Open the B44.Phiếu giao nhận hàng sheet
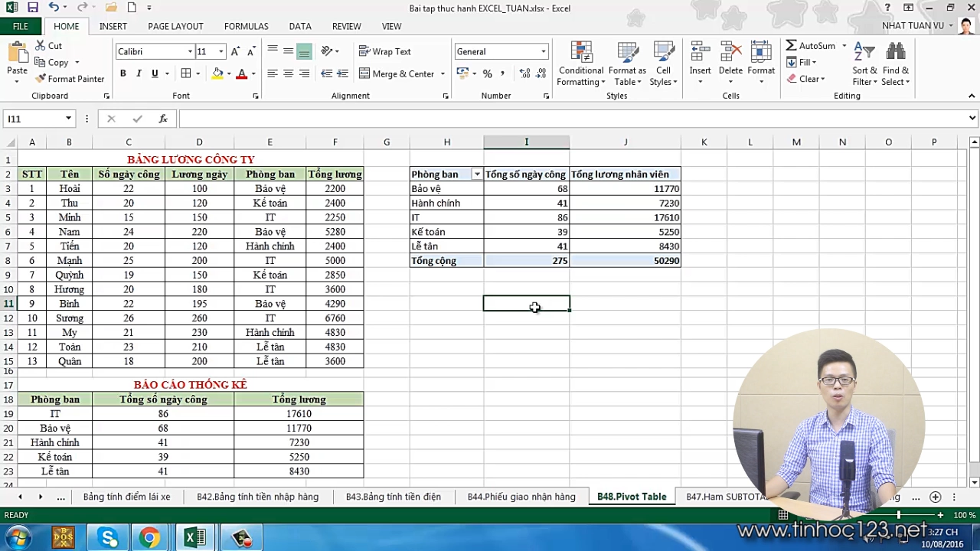Screen dimensions: 980x551 click(x=521, y=497)
